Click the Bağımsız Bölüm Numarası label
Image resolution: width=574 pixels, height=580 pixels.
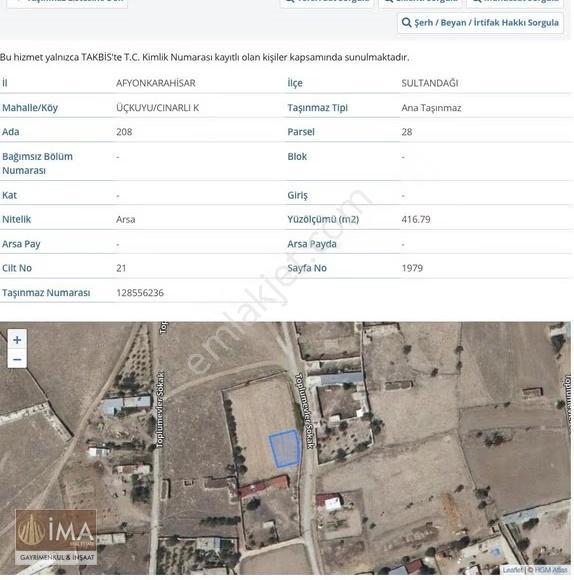(37, 163)
